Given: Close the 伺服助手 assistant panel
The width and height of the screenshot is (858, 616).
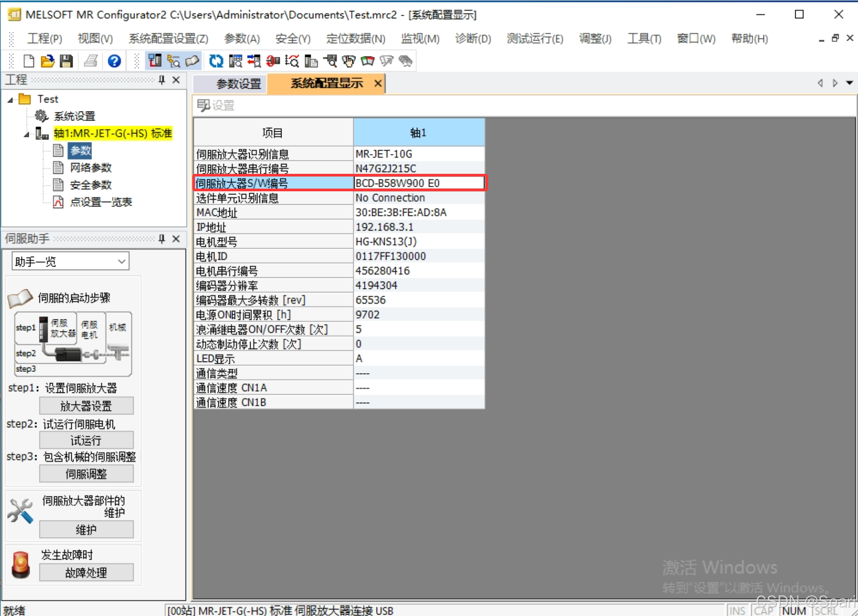Looking at the screenshot, I should point(176,239).
